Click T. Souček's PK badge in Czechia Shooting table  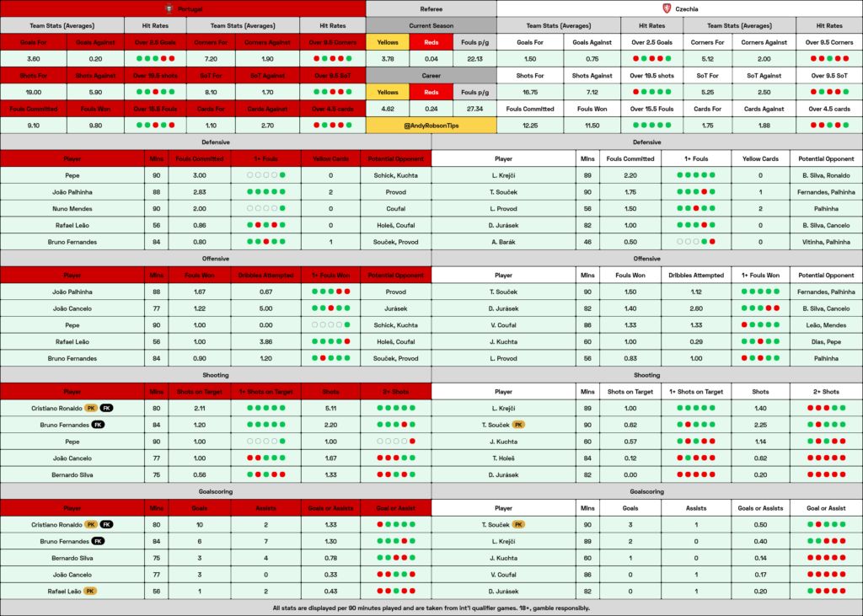(518, 425)
